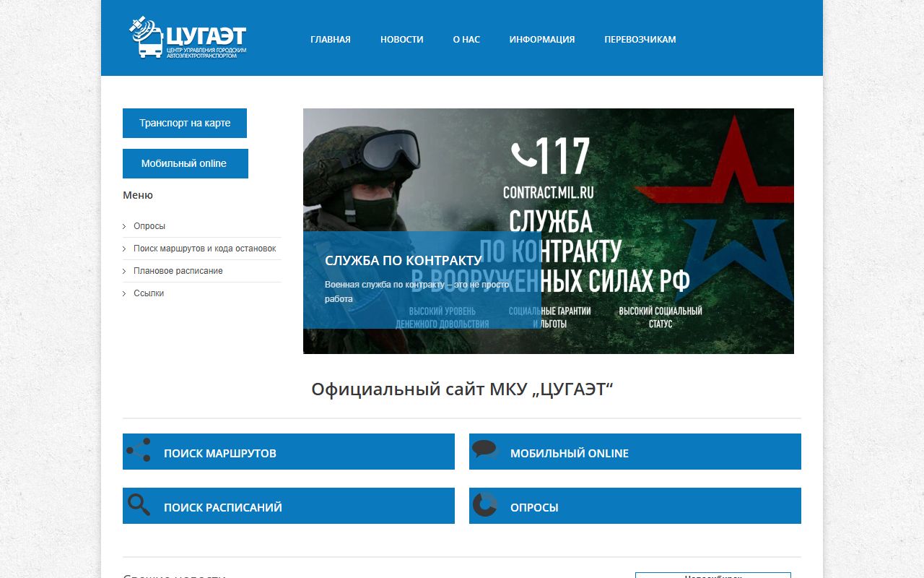The image size is (924, 578).
Task: Go to the О нас section
Action: pyautogui.click(x=466, y=40)
